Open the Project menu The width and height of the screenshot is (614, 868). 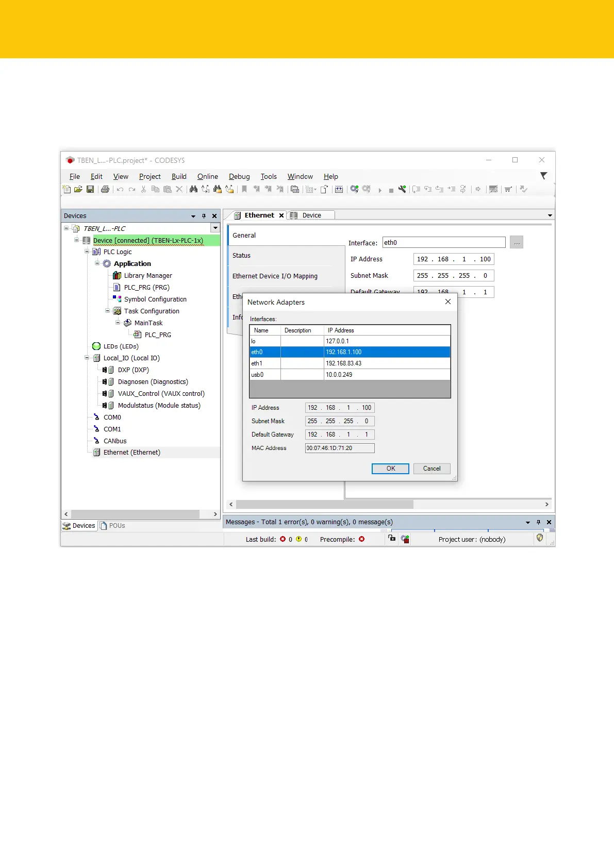coord(150,176)
